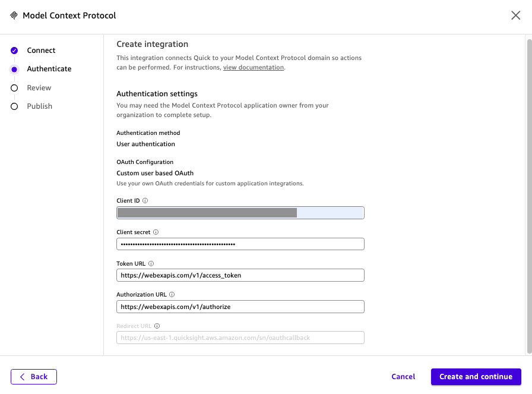Click the Token URL input field
The width and height of the screenshot is (532, 394).
click(240, 275)
